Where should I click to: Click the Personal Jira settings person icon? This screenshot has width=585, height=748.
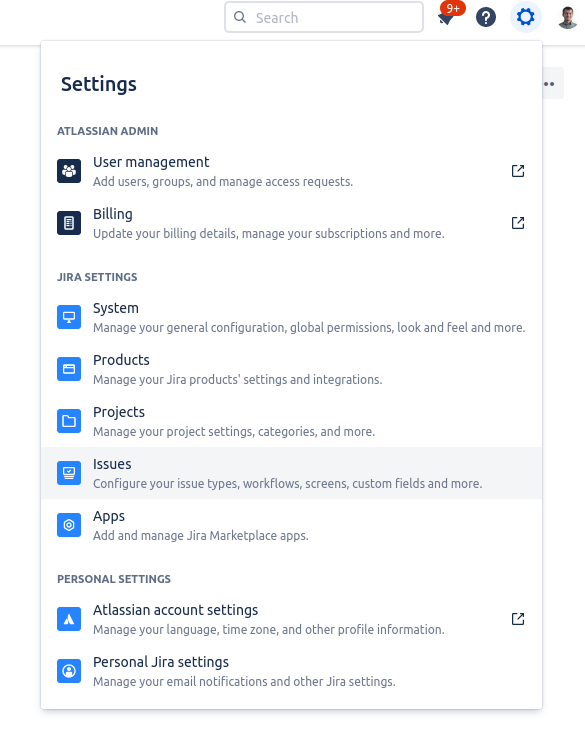69,671
